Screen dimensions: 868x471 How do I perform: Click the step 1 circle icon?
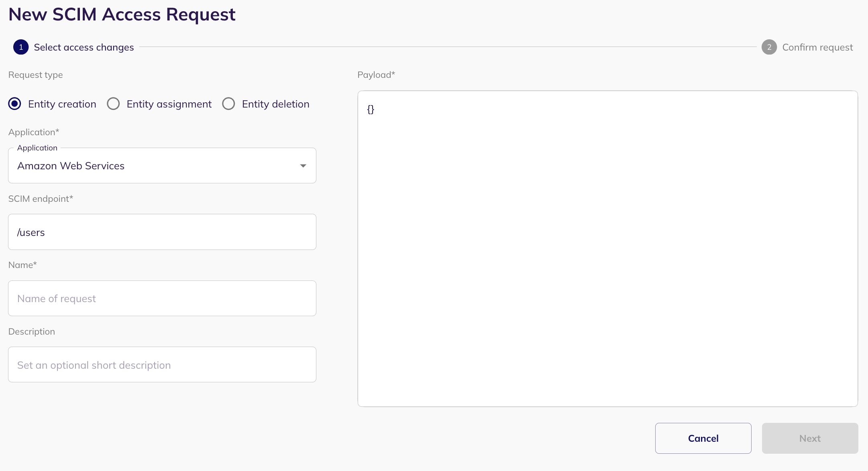[x=21, y=47]
